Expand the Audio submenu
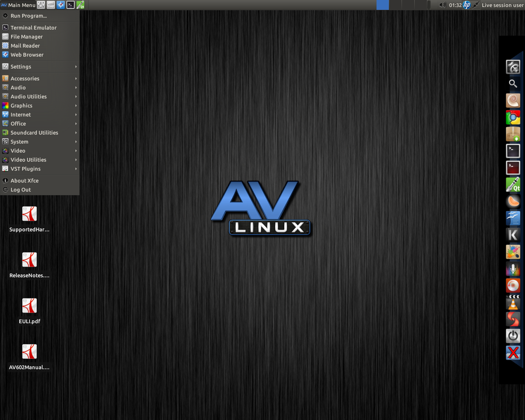The height and width of the screenshot is (420, 525). coord(40,87)
